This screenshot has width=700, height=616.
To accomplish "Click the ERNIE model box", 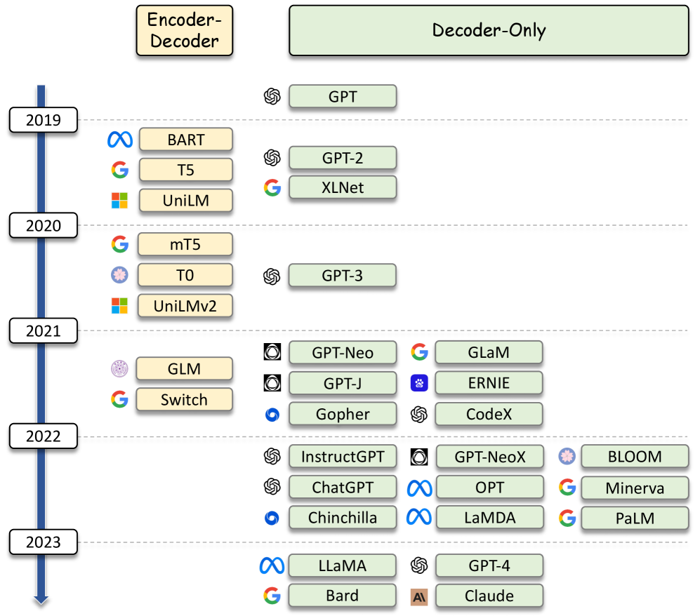I will pos(489,383).
